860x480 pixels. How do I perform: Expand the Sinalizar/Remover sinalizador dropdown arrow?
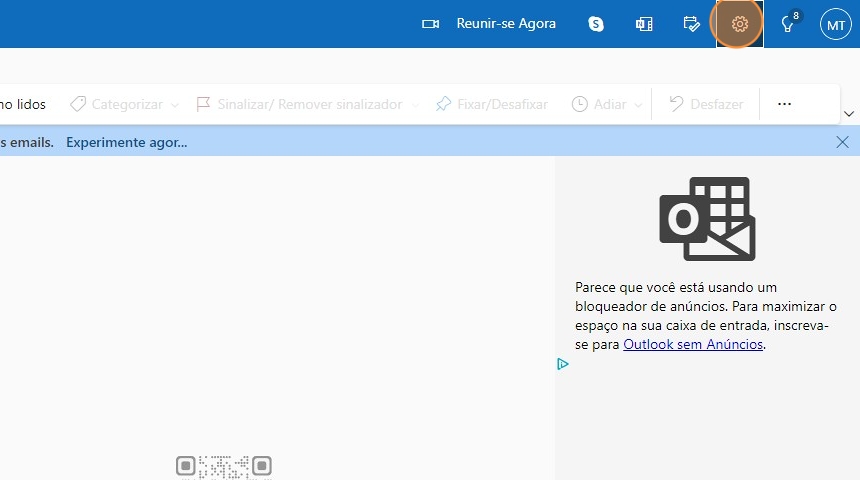(x=414, y=105)
